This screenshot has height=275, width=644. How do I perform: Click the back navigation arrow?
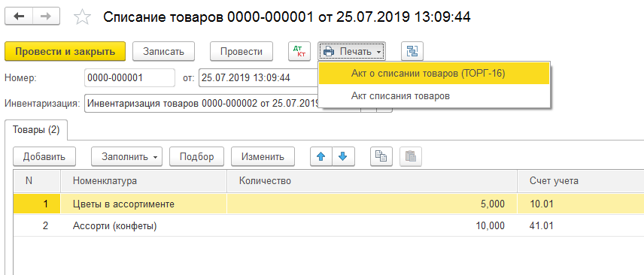(x=19, y=17)
